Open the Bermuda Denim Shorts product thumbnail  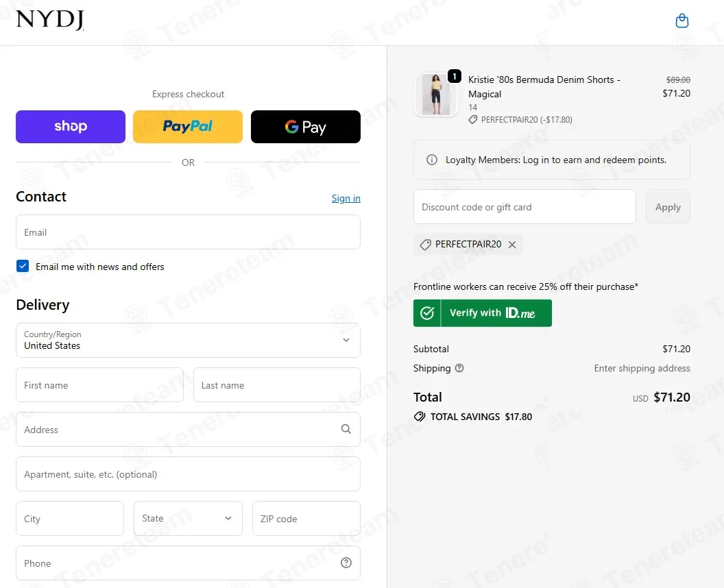tap(436, 95)
